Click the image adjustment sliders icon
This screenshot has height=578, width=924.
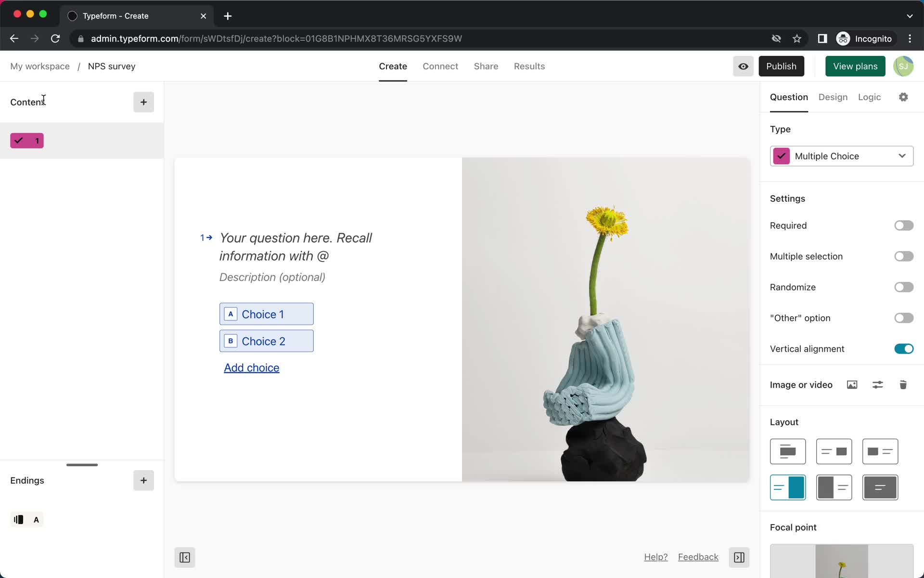877,385
